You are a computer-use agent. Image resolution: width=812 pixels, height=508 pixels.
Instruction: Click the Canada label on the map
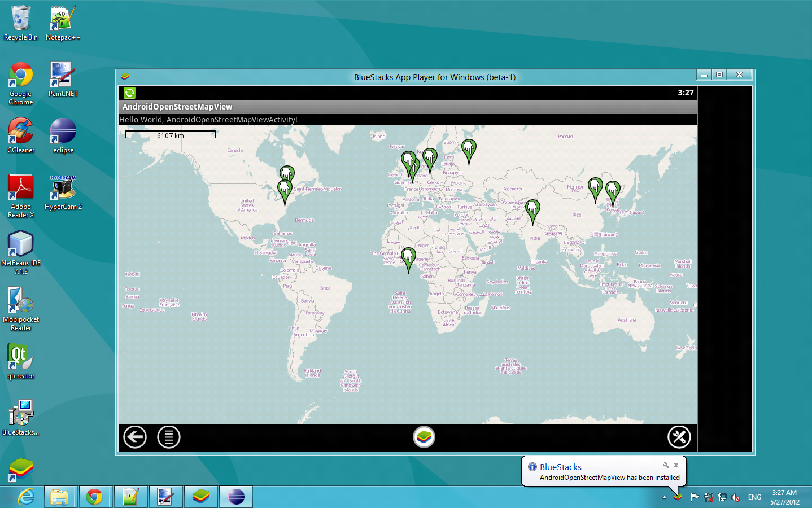coord(235,151)
